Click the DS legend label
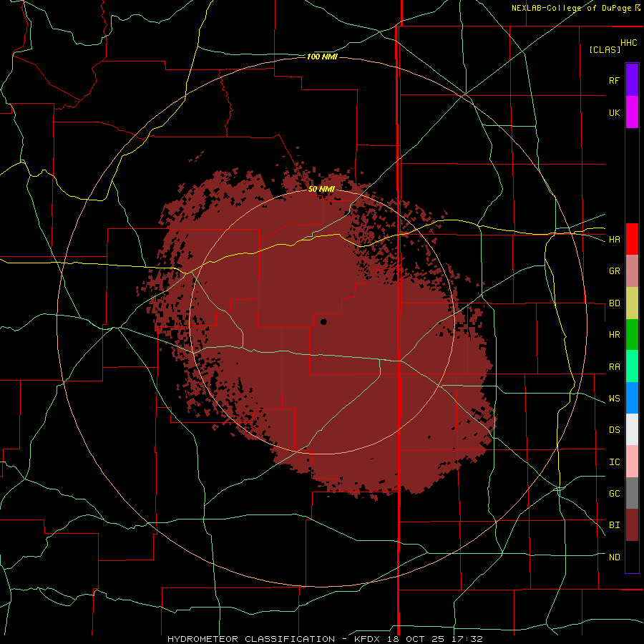This screenshot has width=644, height=644. tap(614, 430)
